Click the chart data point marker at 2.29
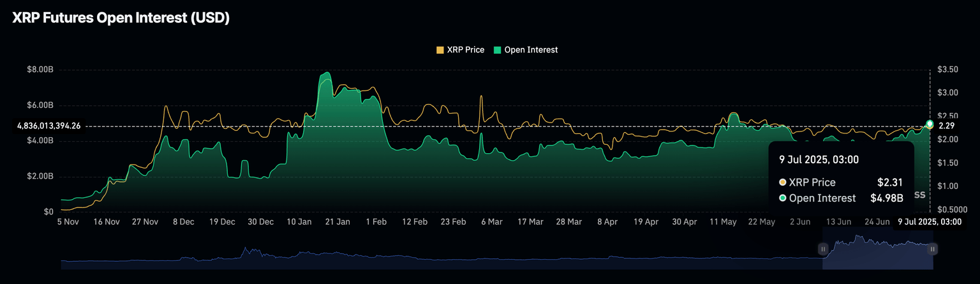 (930, 124)
